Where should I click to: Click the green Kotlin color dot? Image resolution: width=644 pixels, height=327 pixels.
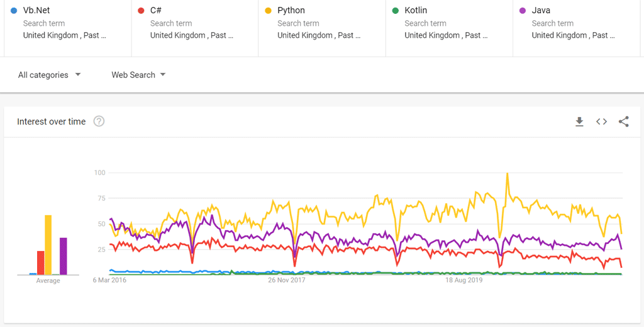pos(395,11)
